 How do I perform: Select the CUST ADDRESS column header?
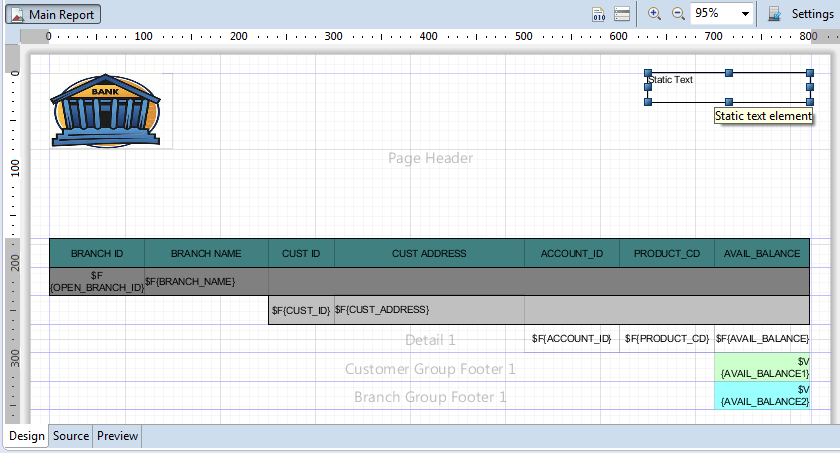click(x=429, y=253)
